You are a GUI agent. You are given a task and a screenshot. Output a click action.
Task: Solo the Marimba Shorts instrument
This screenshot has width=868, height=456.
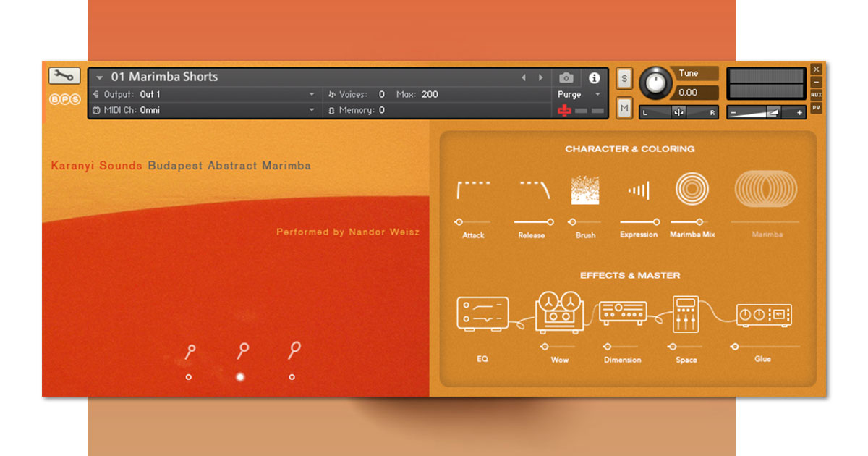(x=624, y=78)
